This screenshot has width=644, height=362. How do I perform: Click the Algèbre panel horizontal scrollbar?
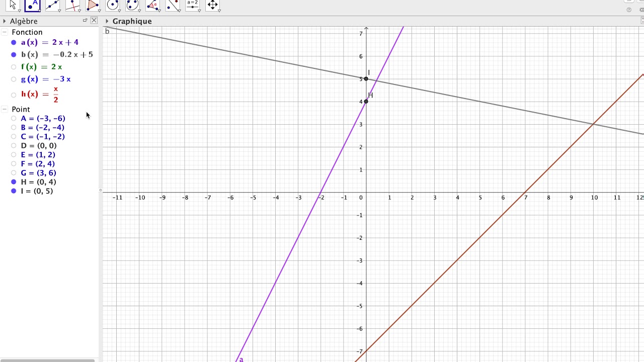[x=47, y=360]
